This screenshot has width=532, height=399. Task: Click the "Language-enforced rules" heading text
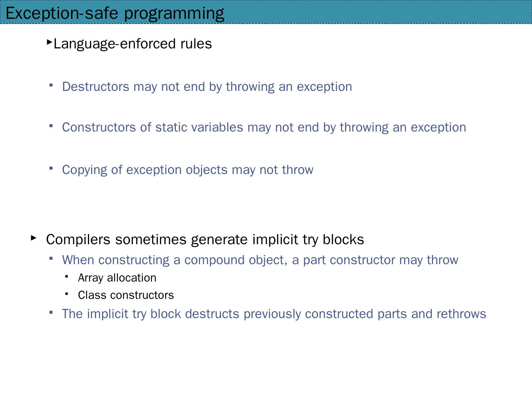(133, 44)
